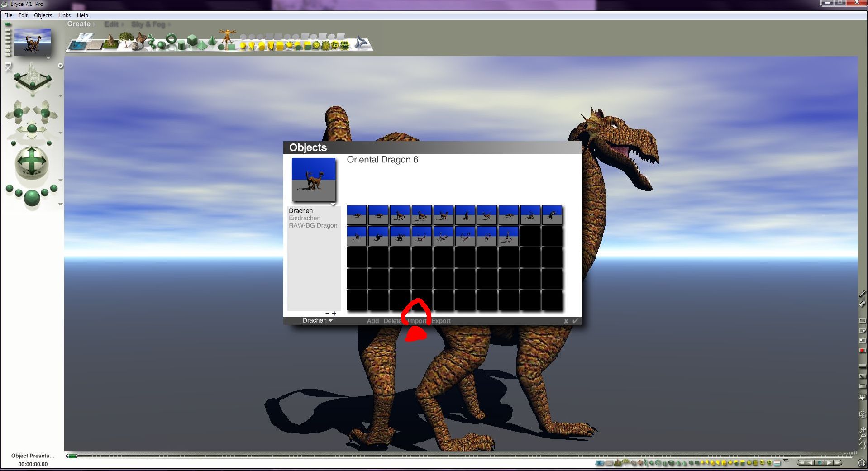The height and width of the screenshot is (471, 868).
Task: Click the wireframe cube display icon
Action: click(x=863, y=414)
